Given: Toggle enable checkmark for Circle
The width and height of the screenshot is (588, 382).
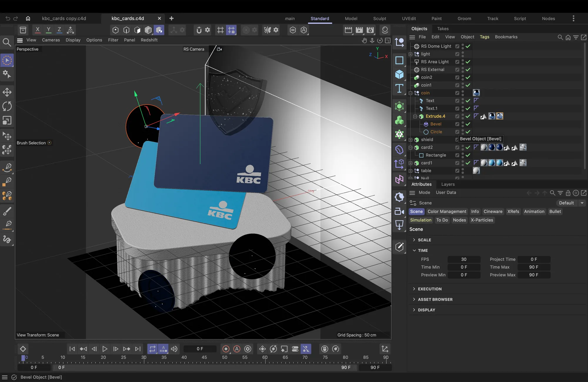Looking at the screenshot, I should 468,132.
